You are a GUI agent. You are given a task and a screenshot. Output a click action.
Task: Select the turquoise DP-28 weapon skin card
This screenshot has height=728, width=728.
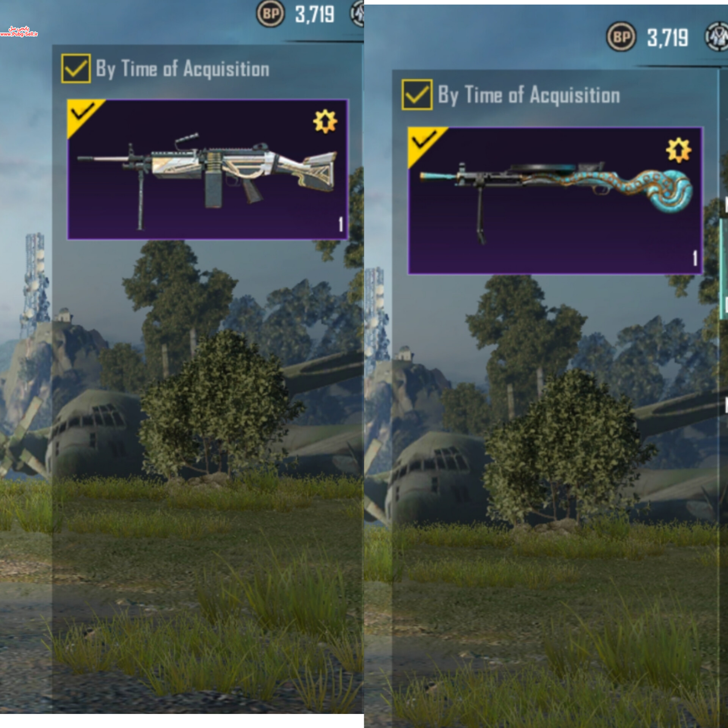point(556,201)
